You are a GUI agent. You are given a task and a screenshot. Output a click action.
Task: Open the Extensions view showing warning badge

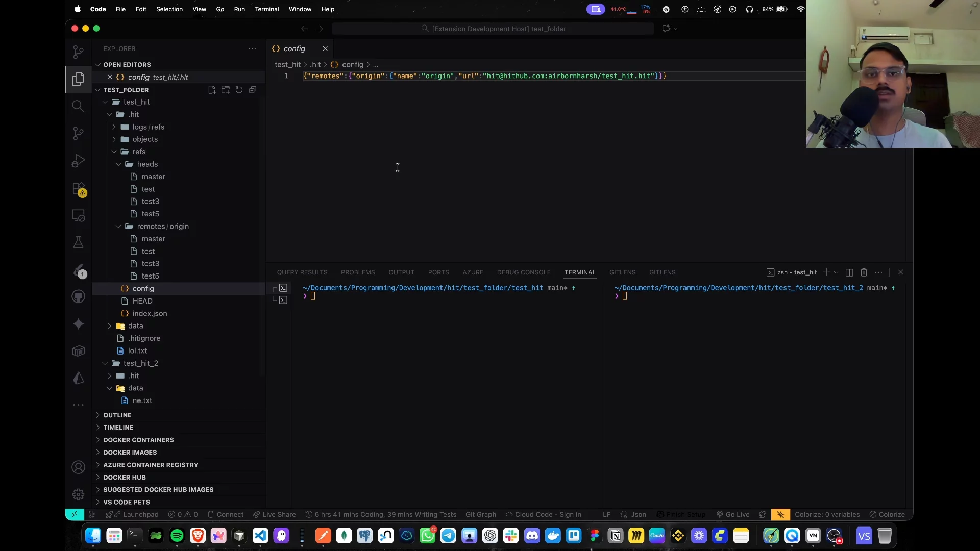click(x=78, y=188)
